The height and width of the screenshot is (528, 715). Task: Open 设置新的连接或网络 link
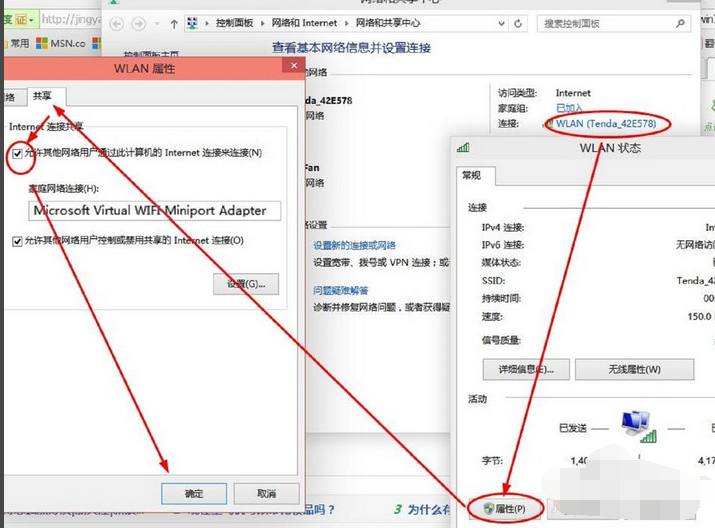coord(354,246)
